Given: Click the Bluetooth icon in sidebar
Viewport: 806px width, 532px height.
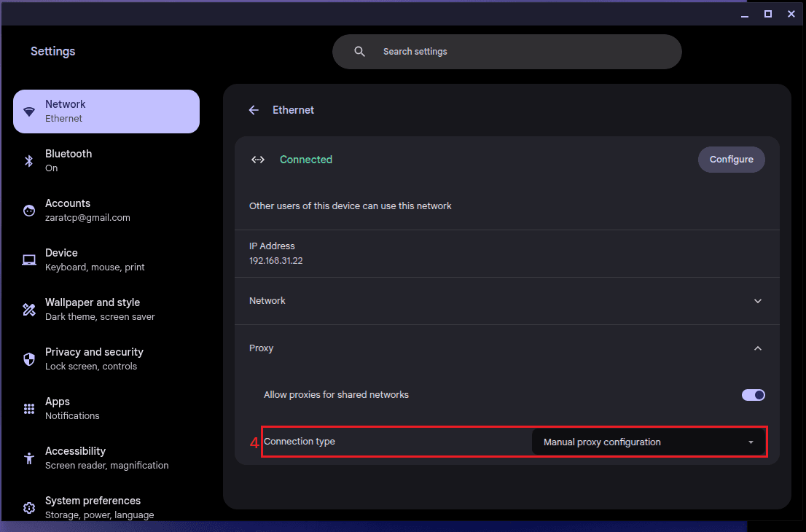Looking at the screenshot, I should pos(29,161).
